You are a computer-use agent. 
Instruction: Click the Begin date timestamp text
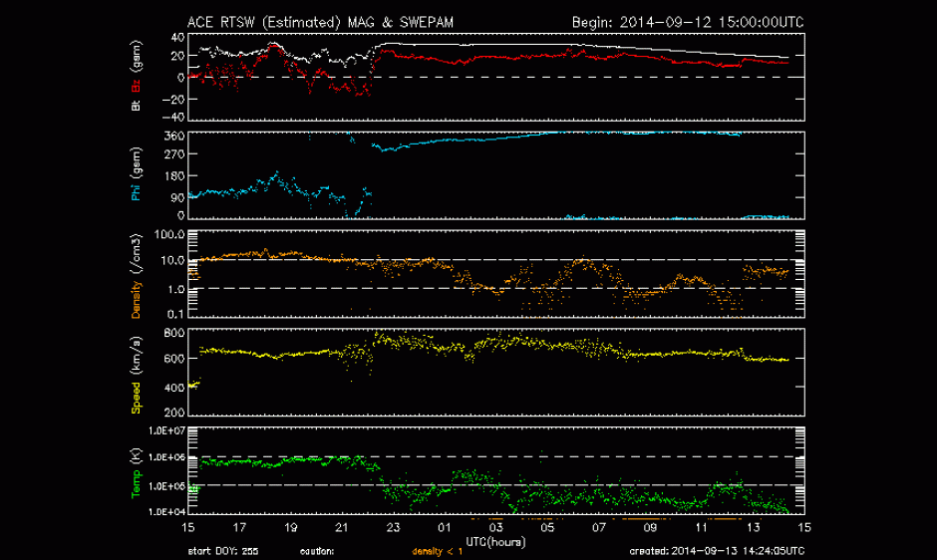tap(688, 21)
